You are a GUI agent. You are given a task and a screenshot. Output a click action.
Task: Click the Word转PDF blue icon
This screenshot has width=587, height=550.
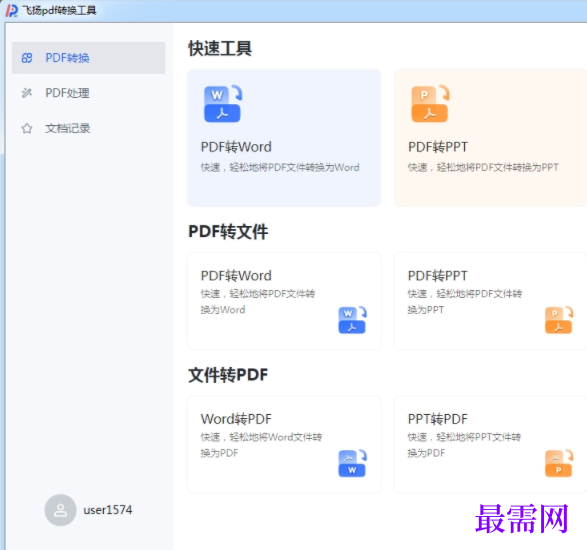tap(352, 463)
